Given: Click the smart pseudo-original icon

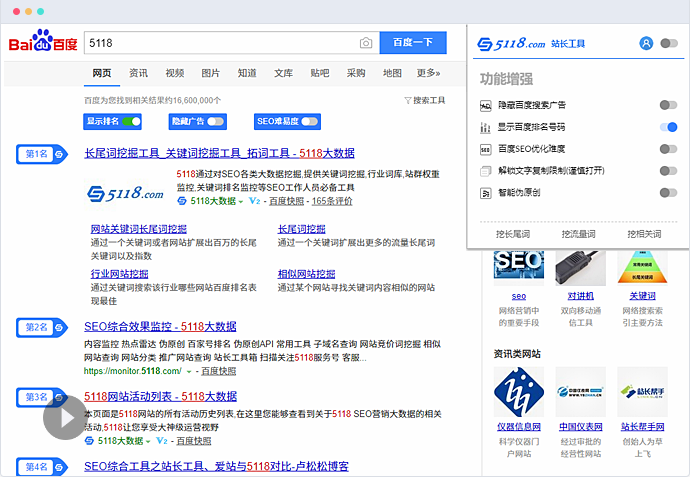Looking at the screenshot, I should pos(485,193).
